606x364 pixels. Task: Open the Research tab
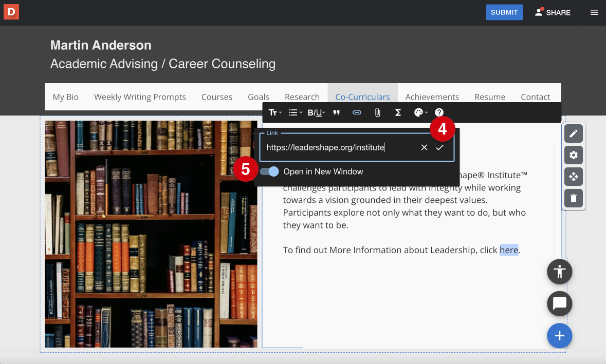(x=302, y=97)
